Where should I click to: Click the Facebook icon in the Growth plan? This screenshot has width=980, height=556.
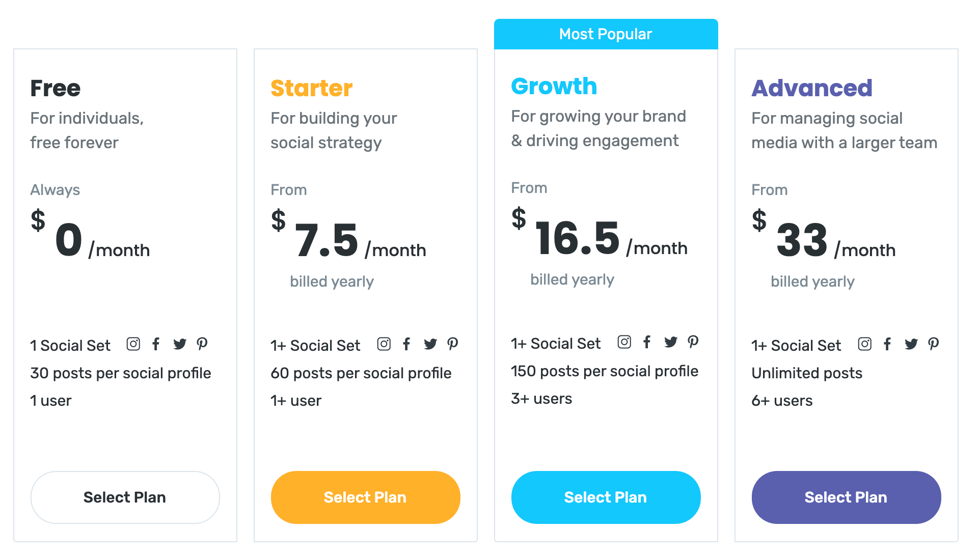[647, 342]
